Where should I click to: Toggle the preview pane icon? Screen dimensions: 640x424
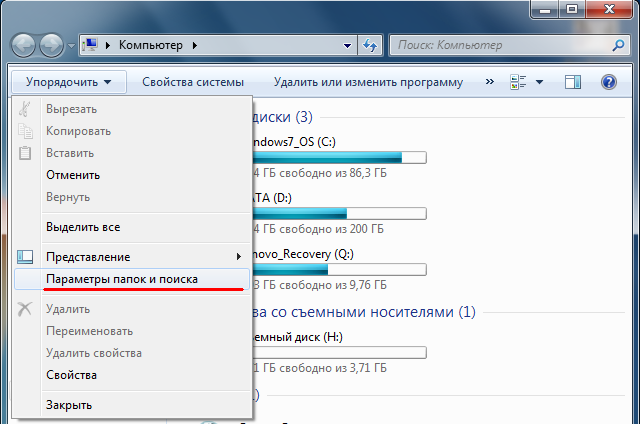pos(573,82)
